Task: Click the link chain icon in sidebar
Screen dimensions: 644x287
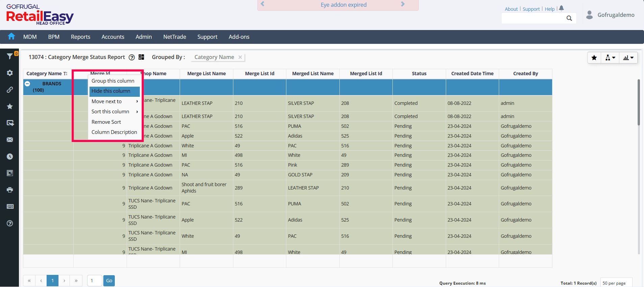Action: (x=10, y=90)
